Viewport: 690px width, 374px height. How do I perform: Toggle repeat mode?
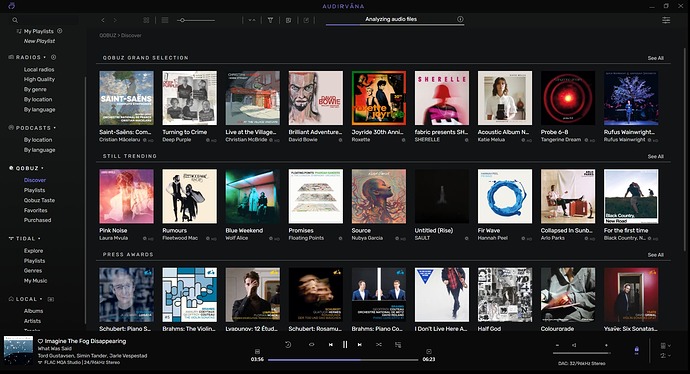pos(312,345)
